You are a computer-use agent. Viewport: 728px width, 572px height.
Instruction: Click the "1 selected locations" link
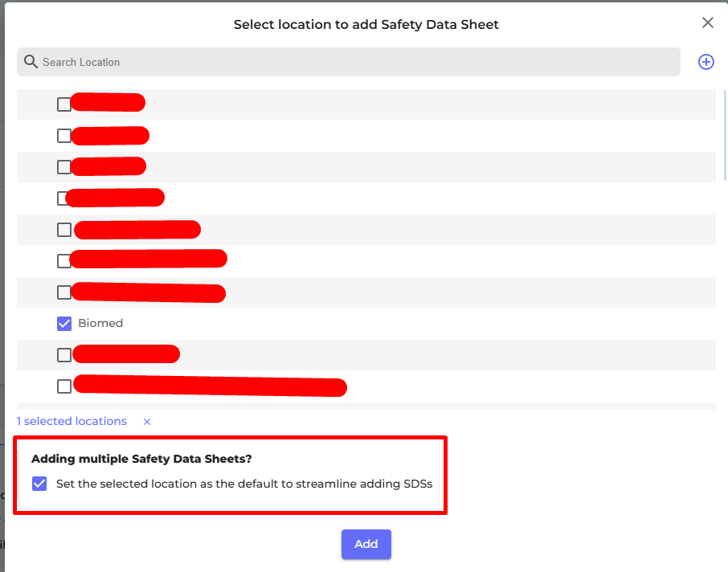coord(72,422)
